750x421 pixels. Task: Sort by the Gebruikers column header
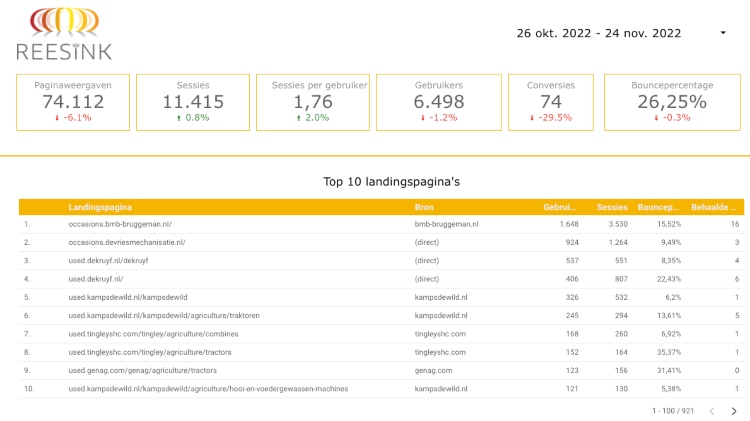[560, 207]
